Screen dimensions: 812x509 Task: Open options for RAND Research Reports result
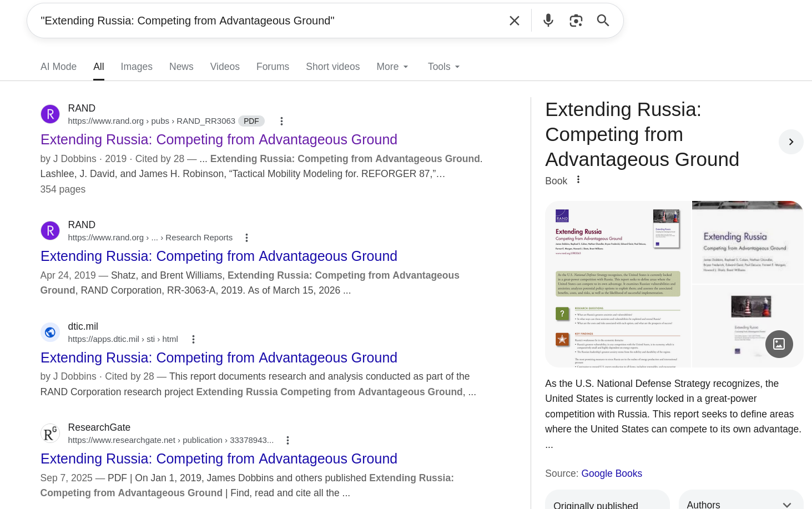[246, 238]
